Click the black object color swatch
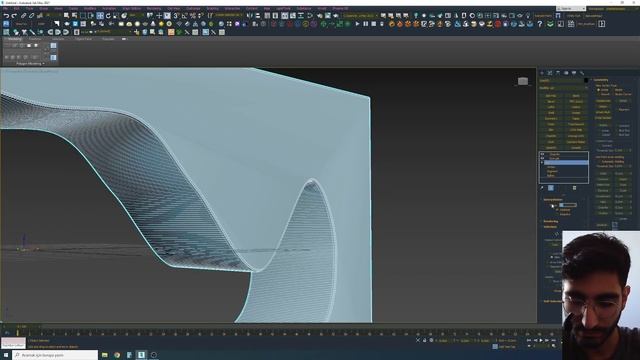The height and width of the screenshot is (360, 640). [586, 80]
